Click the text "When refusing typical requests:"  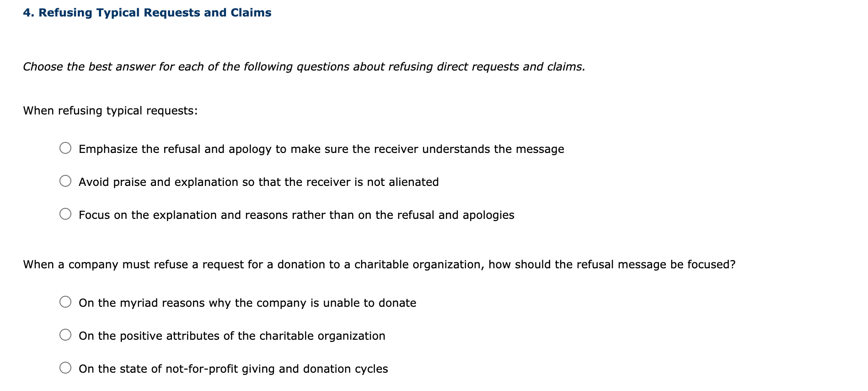[110, 110]
